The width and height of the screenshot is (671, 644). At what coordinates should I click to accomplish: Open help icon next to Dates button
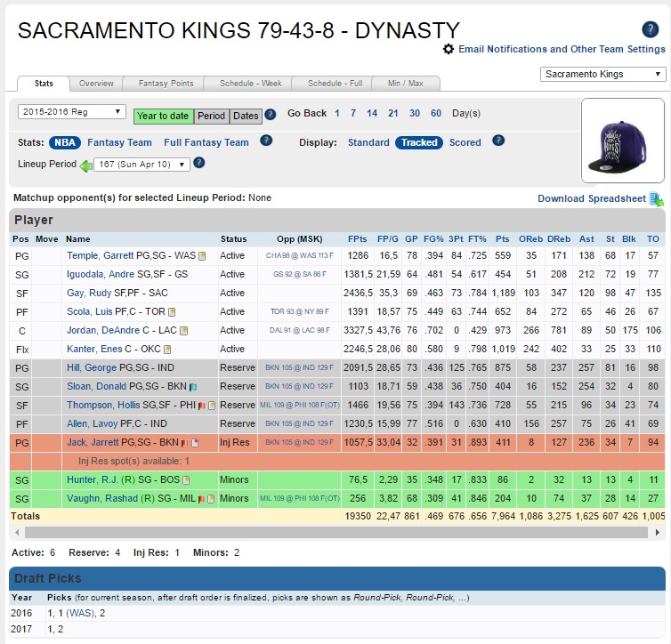pos(270,115)
